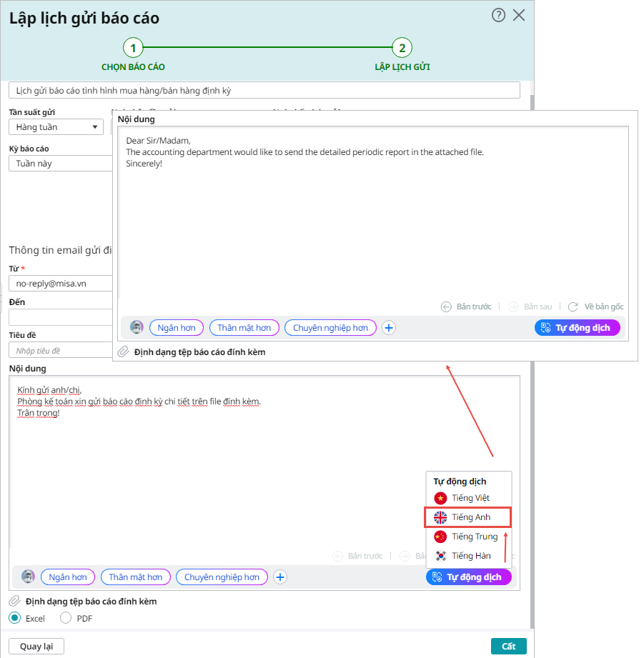644x658 pixels.
Task: Choose Thân mật hơn in the popup toolbar
Action: [244, 328]
